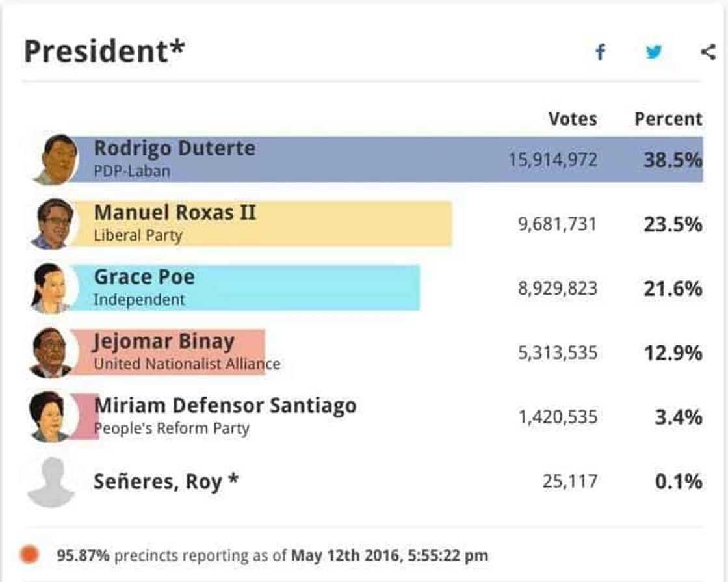Click the Facebook share icon

click(x=601, y=52)
